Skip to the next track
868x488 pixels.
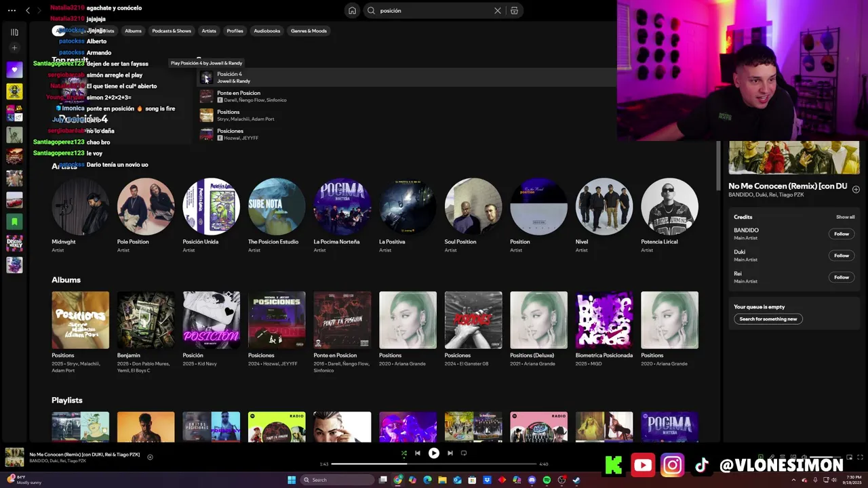click(450, 453)
